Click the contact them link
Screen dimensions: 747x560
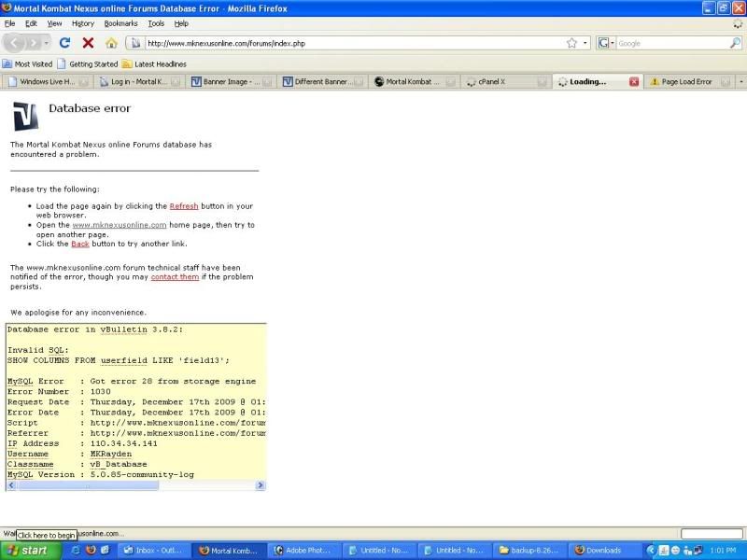click(x=175, y=276)
